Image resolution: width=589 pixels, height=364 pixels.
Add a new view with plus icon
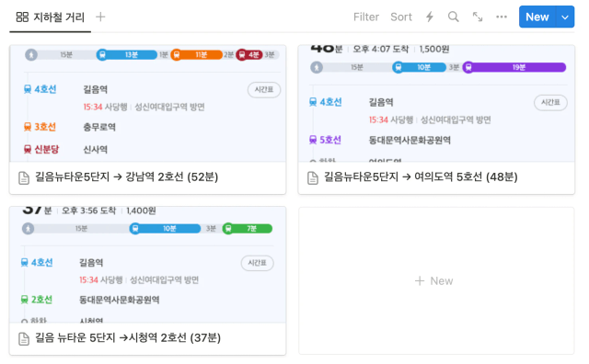tap(100, 17)
